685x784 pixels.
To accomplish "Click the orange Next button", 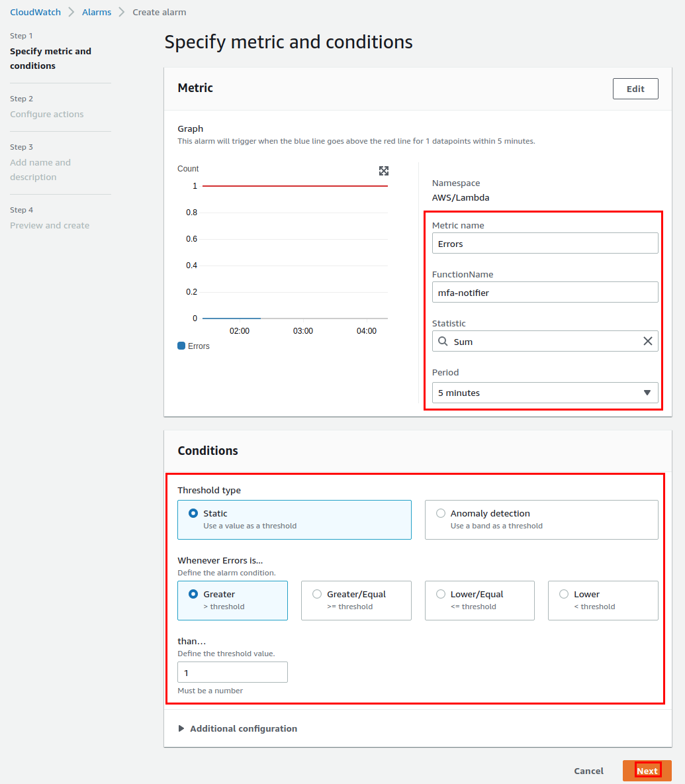I will click(x=647, y=771).
